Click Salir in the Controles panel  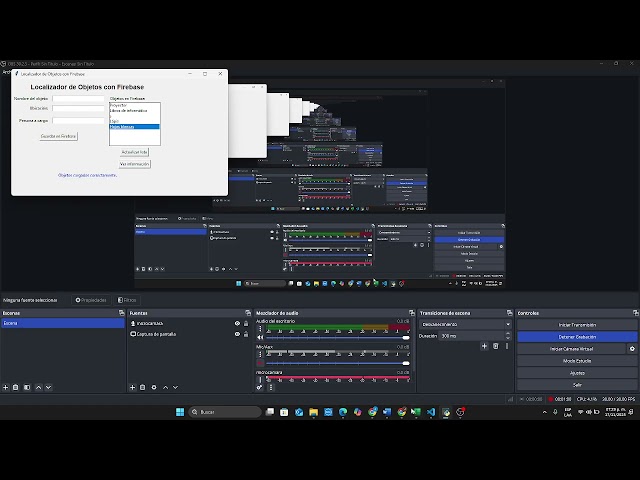pyautogui.click(x=577, y=385)
